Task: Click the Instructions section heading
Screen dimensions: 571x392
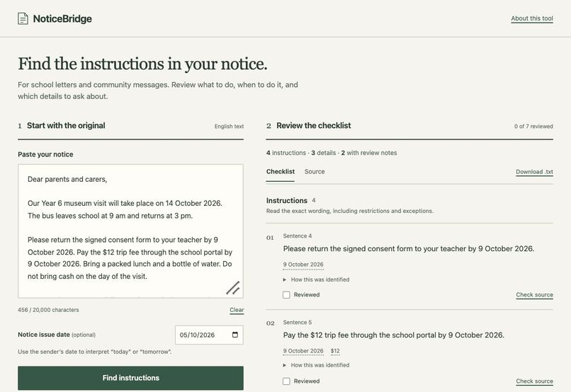Action: coord(287,200)
